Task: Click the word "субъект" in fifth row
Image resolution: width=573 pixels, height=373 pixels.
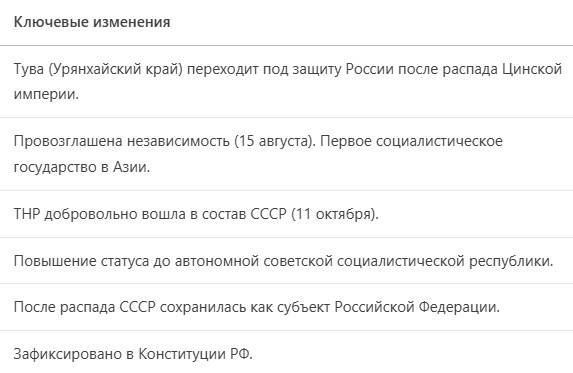Action: [x=304, y=307]
